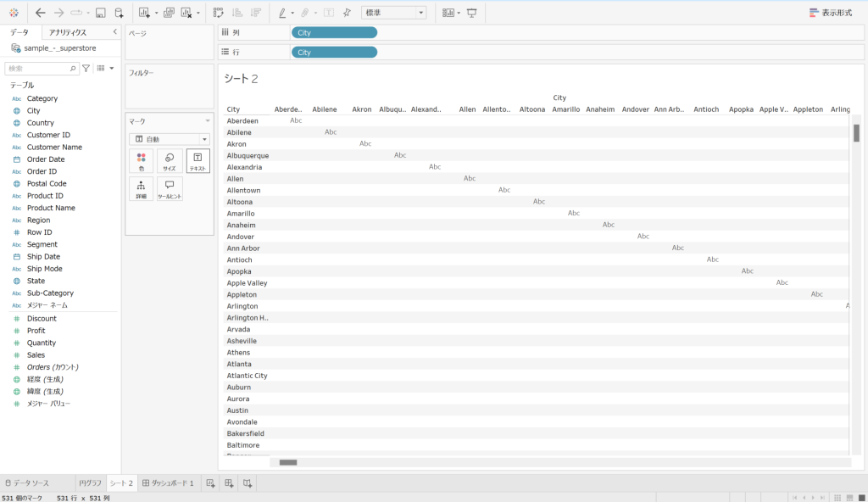Collapse the data pane with the chevron
Image resolution: width=868 pixels, height=502 pixels.
(114, 32)
